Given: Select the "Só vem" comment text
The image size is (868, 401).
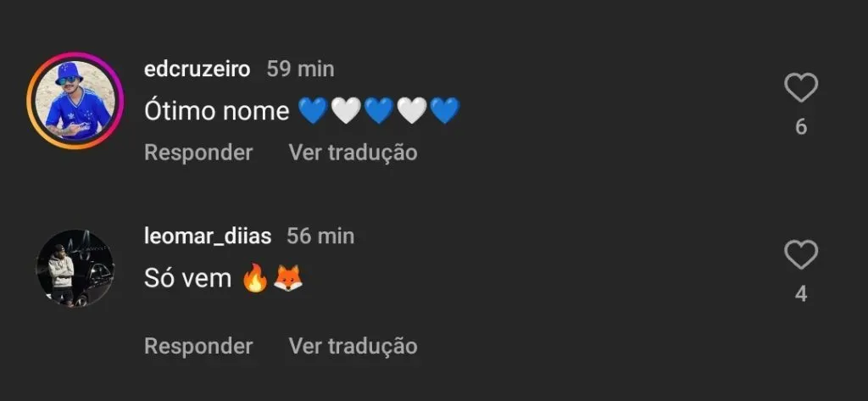Looking at the screenshot, I should (x=187, y=278).
